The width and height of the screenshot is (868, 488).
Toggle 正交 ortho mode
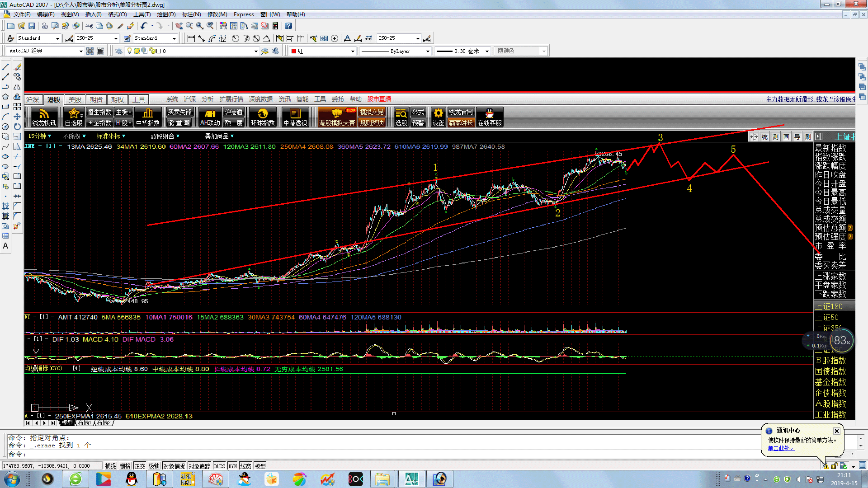pyautogui.click(x=140, y=466)
